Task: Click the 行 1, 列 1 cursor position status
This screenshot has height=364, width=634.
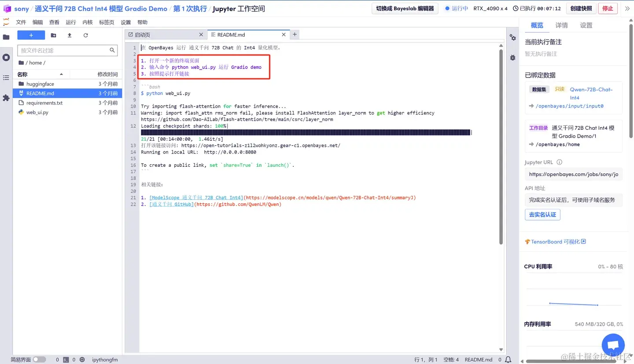Action: 426,360
